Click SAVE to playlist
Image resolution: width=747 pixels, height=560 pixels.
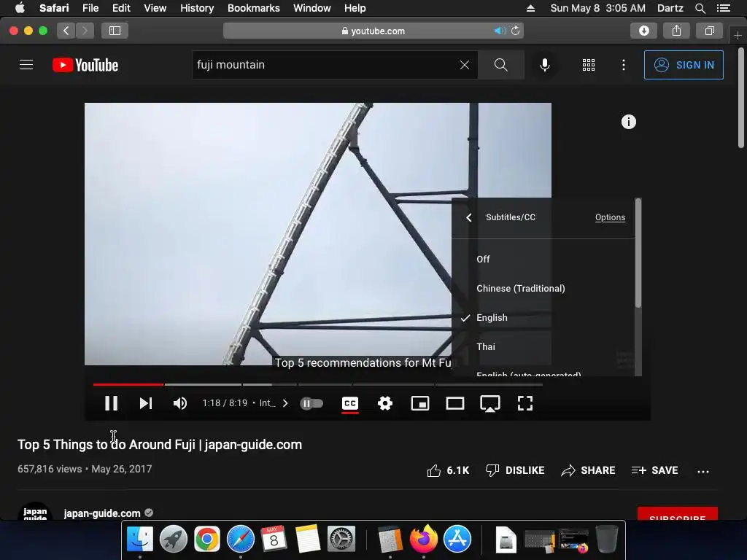tap(654, 470)
